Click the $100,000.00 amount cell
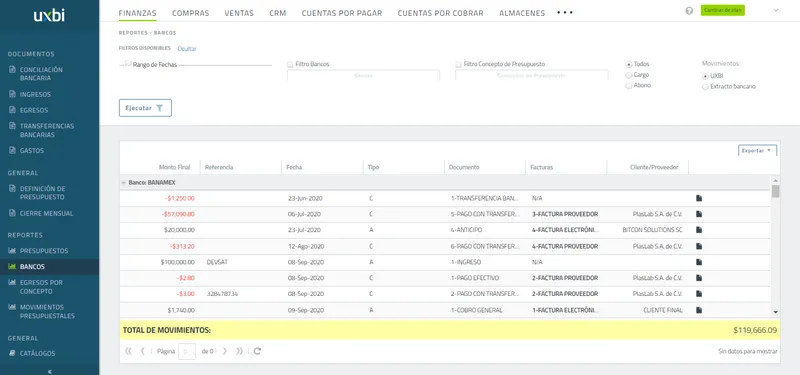 click(x=178, y=262)
